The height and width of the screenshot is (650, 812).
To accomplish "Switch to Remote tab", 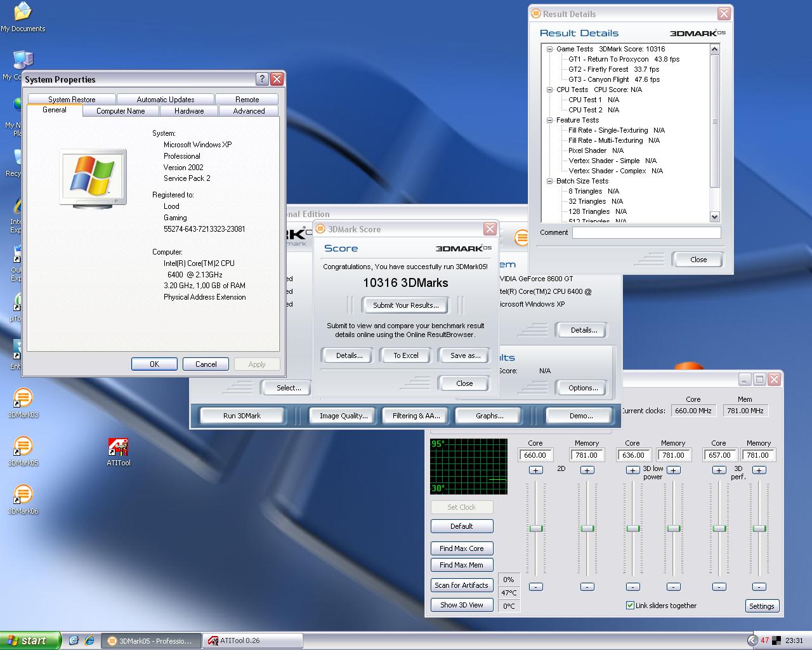I will pyautogui.click(x=247, y=99).
